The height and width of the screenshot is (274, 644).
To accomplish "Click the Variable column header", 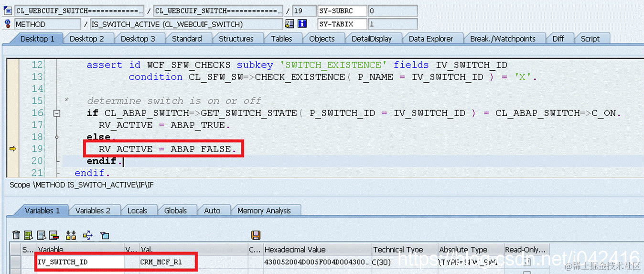I will tap(80, 250).
